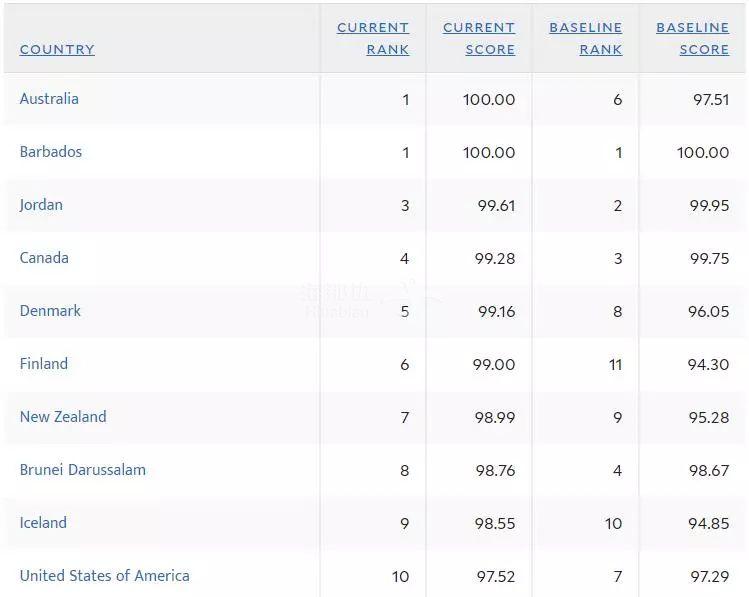Image resolution: width=749 pixels, height=597 pixels.
Task: Sort by Current Score header
Action: coord(479,39)
